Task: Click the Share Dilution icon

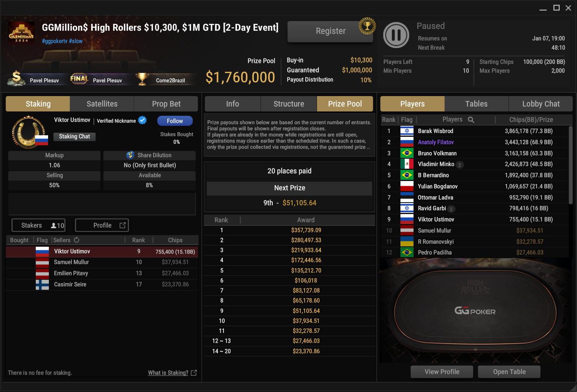Action: 130,155
